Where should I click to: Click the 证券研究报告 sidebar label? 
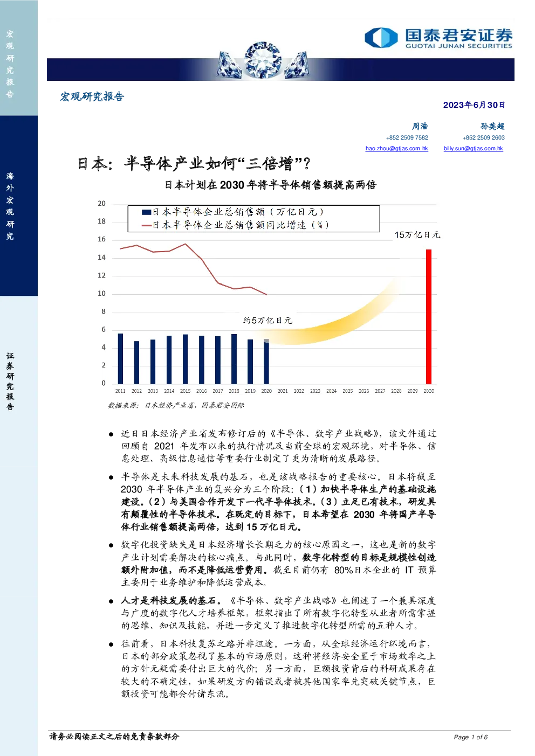[10, 381]
